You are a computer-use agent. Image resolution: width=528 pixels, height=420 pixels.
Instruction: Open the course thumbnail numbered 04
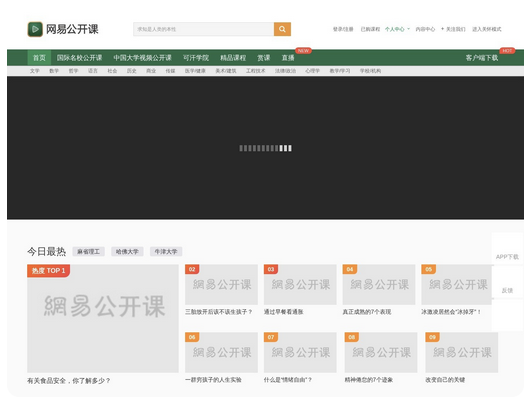pyautogui.click(x=379, y=285)
